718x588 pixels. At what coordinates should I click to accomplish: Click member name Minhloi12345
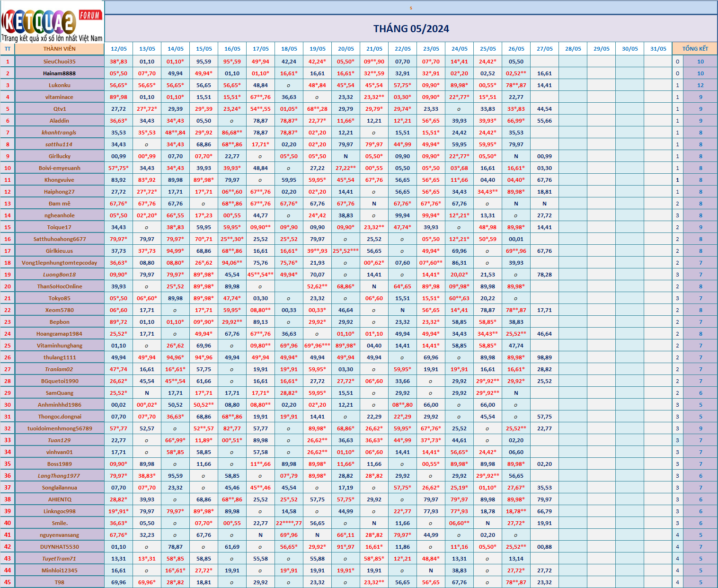click(x=60, y=570)
